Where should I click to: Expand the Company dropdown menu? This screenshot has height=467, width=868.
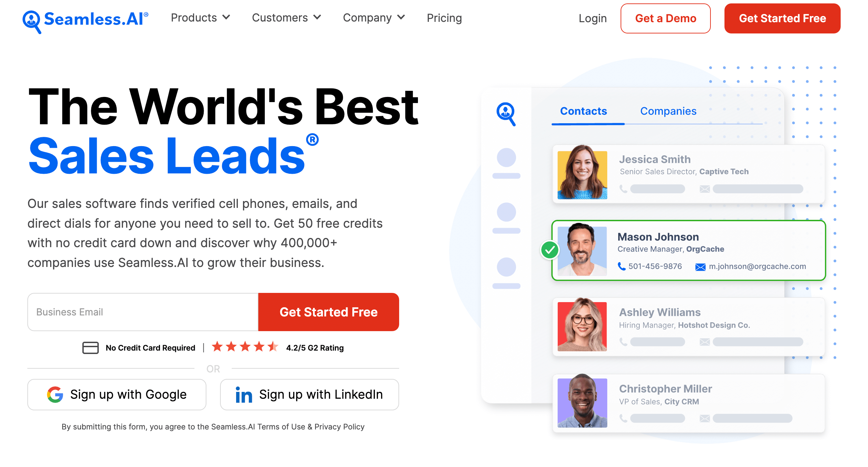pyautogui.click(x=373, y=18)
